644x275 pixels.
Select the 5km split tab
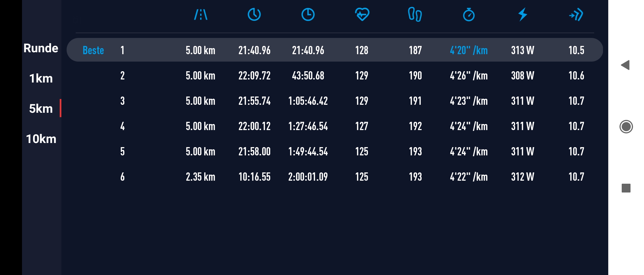pyautogui.click(x=41, y=109)
